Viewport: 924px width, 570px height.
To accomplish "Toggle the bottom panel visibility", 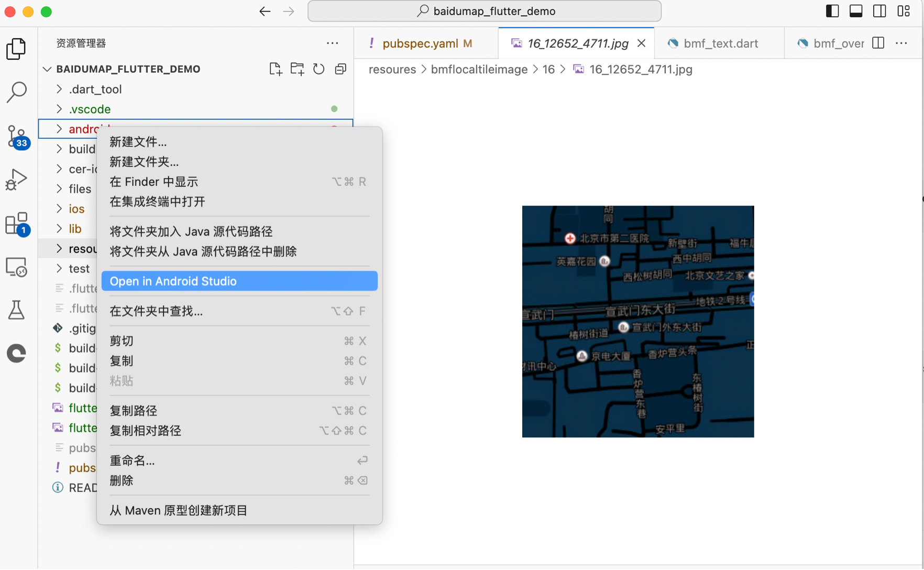I will 856,10.
